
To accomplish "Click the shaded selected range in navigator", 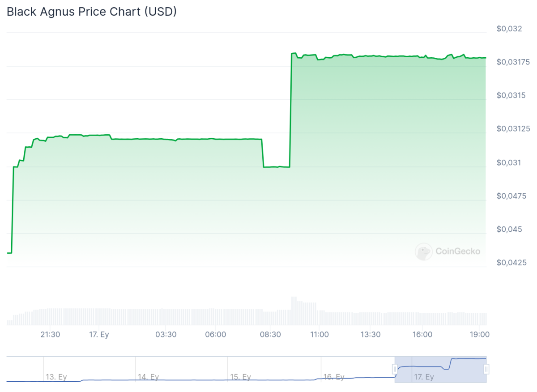I will pos(441,369).
